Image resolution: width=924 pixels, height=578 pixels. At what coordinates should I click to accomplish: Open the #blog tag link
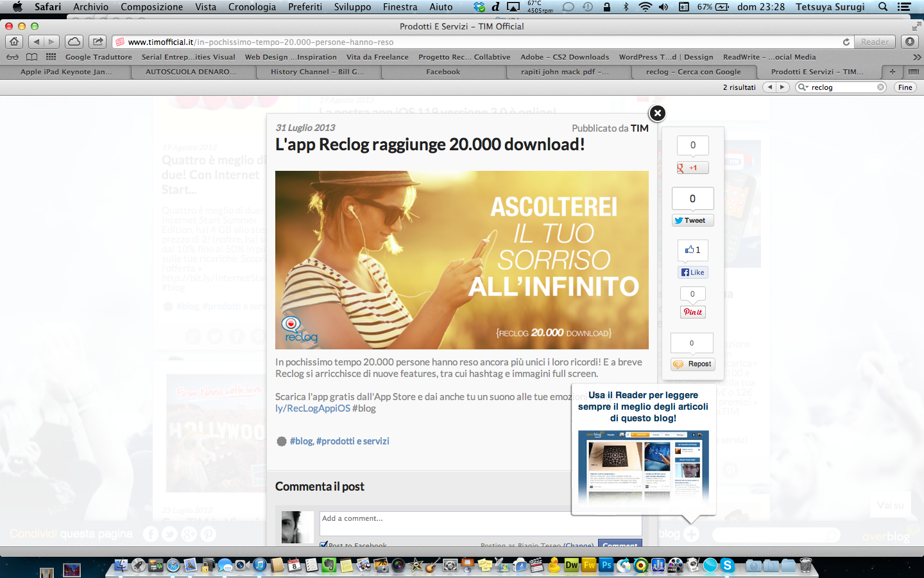[x=302, y=441]
